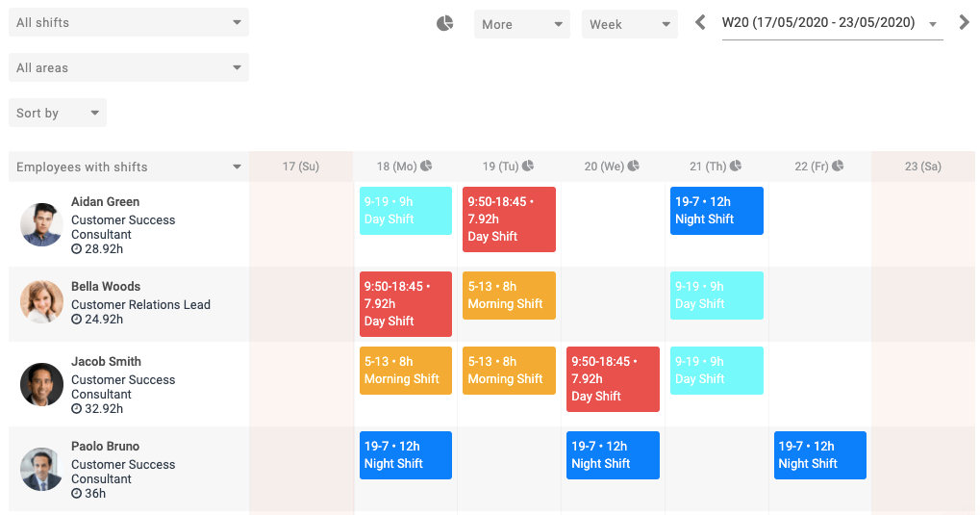Select Paolo Bruno's Friday Night Shift block
The height and width of the screenshot is (515, 980).
tap(819, 454)
